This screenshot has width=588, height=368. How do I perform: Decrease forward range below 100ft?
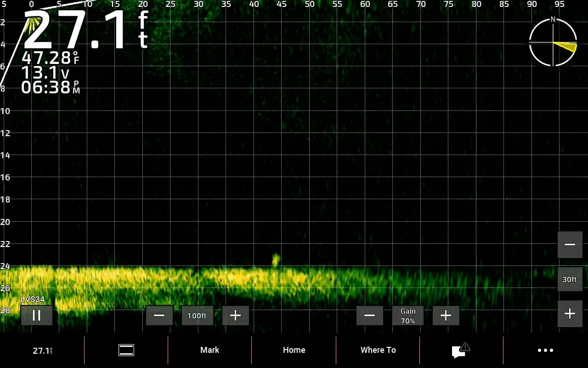[x=159, y=316]
